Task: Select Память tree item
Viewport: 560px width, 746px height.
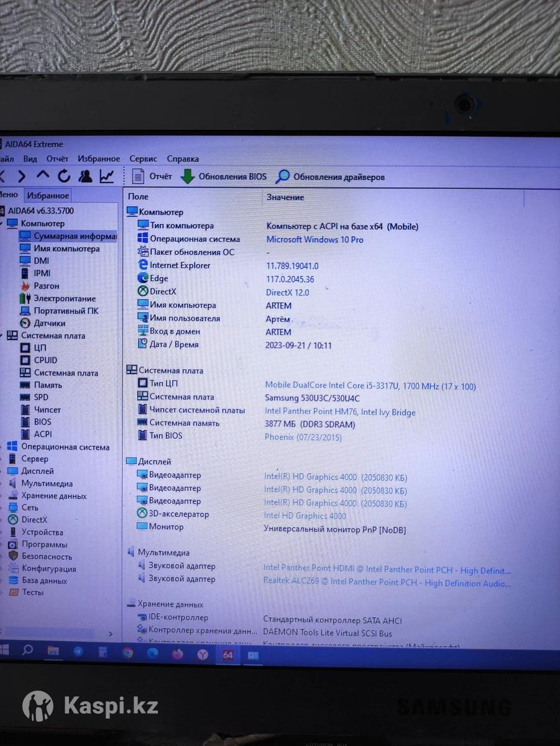Action: [41, 385]
